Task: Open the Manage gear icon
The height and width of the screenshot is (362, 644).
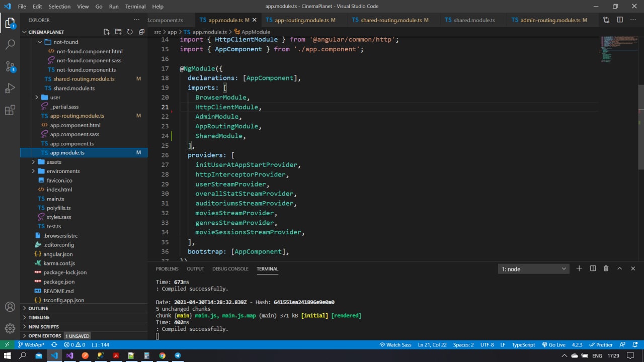Action: (x=10, y=329)
